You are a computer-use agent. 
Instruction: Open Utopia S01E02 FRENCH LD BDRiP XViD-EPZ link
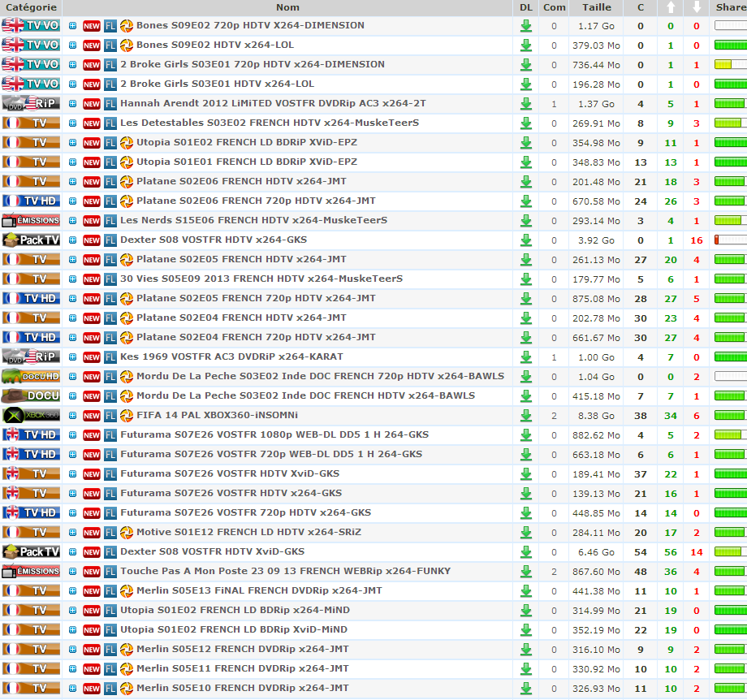tap(247, 142)
